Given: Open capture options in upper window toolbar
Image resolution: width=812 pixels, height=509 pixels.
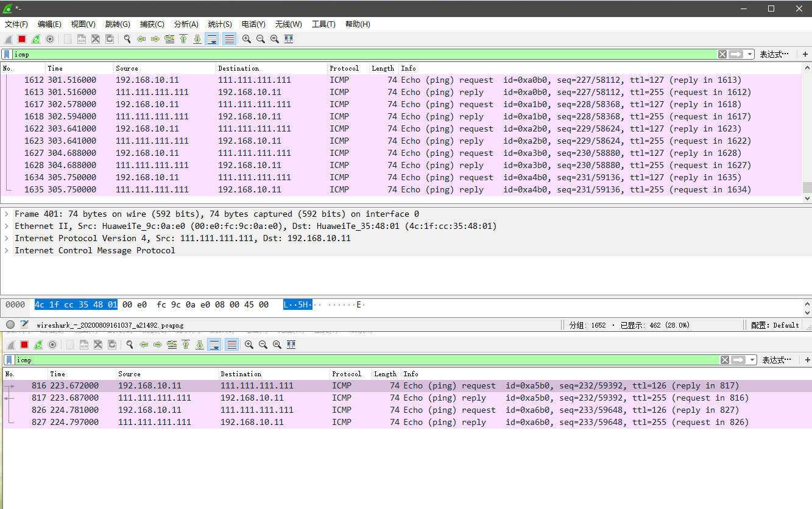Looking at the screenshot, I should 50,39.
